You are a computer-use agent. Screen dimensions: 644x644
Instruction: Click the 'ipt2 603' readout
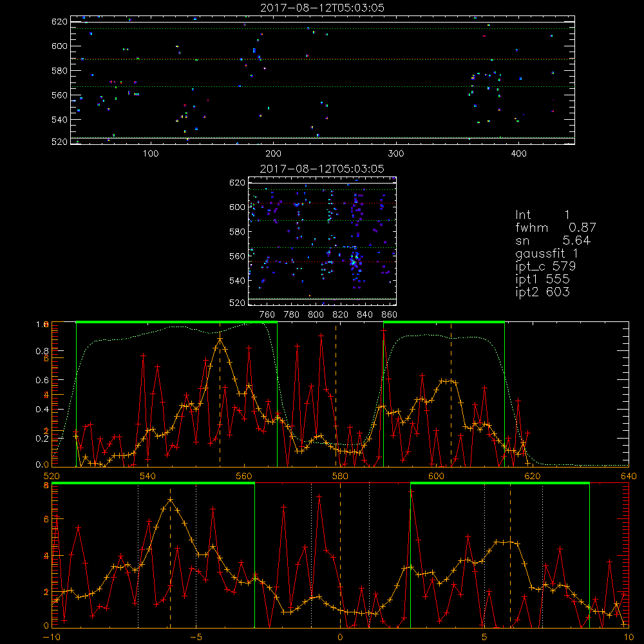point(542,292)
